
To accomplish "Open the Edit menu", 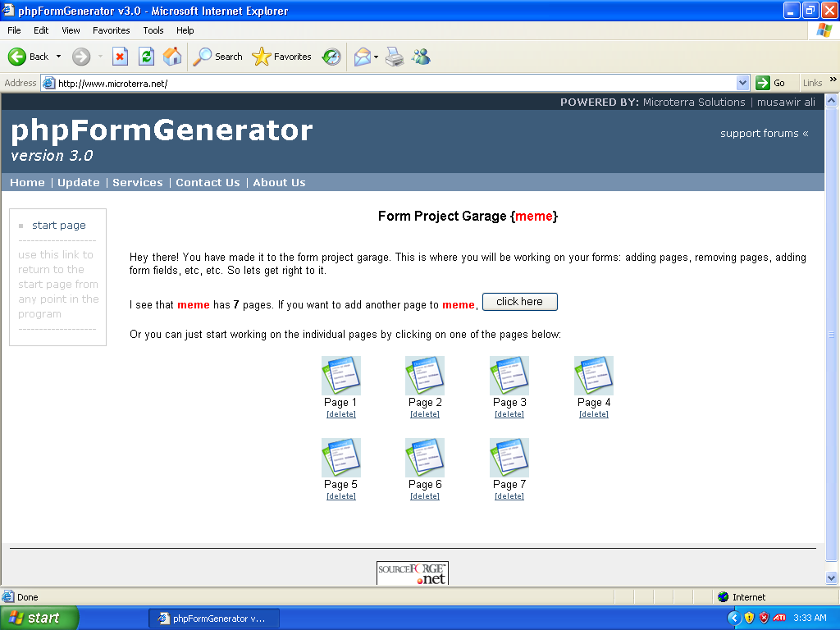I will pyautogui.click(x=41, y=30).
